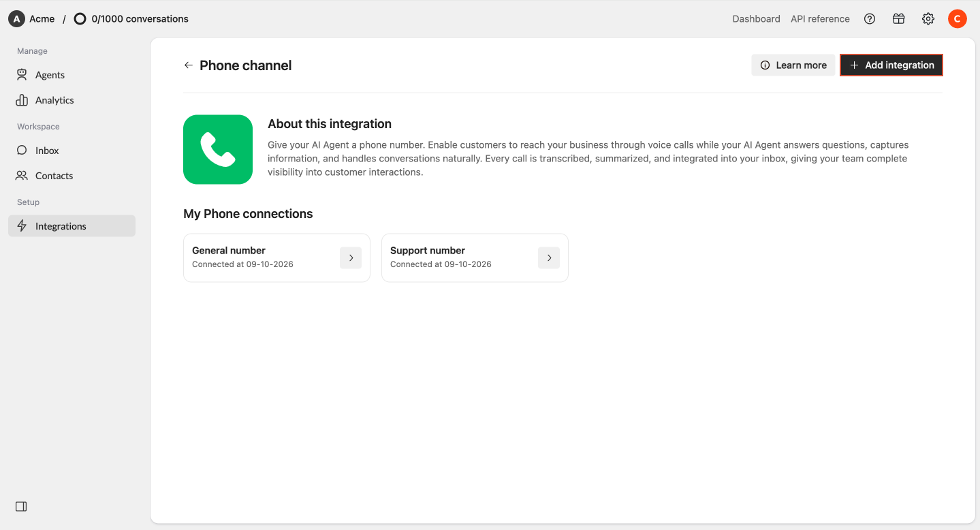Click the Support number card title
This screenshot has height=530, width=980.
coord(428,251)
